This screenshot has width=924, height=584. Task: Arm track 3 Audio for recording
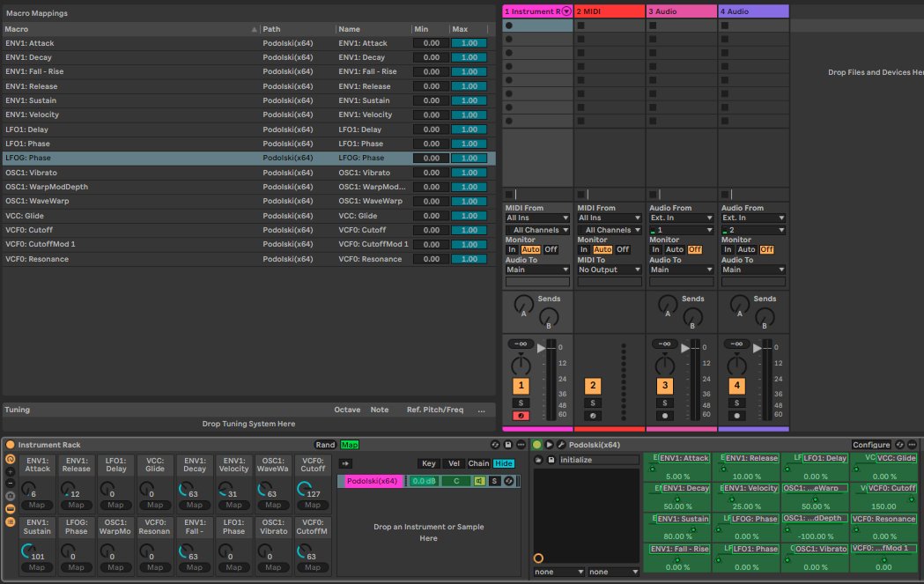[665, 416]
